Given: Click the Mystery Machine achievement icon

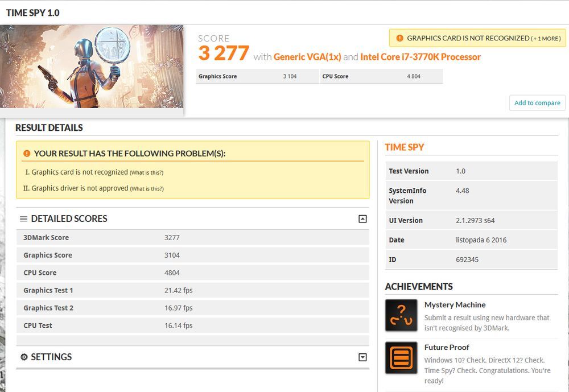Looking at the screenshot, I should coord(401,315).
